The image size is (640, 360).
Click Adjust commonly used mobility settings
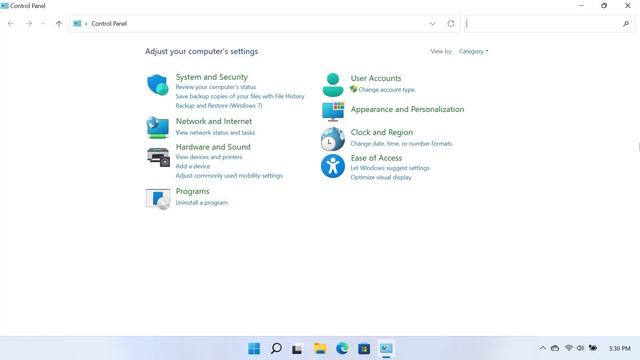tap(229, 176)
